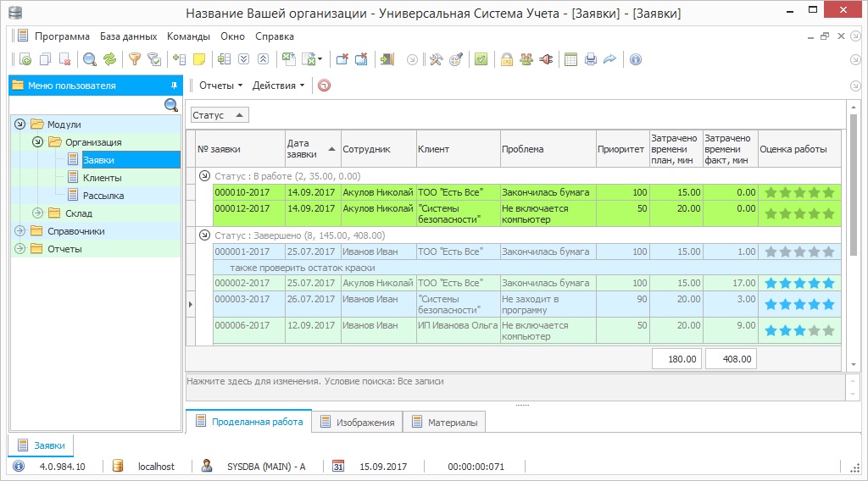Sort by the Оценка работы column header

pos(799,149)
